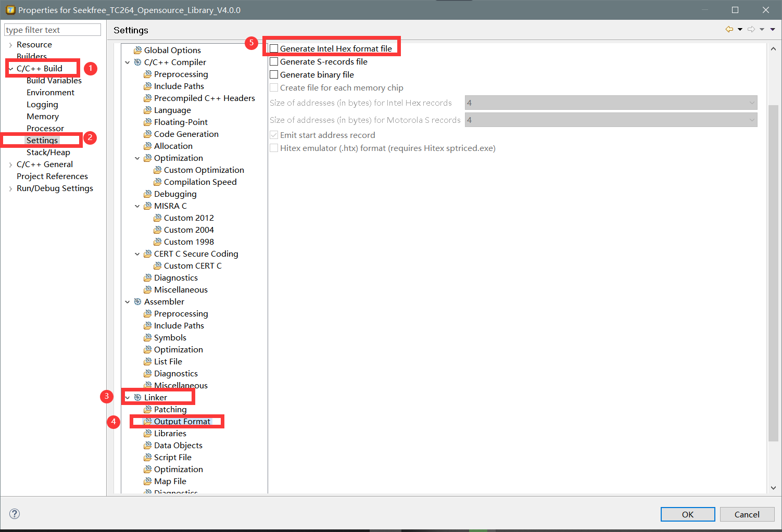Image resolution: width=782 pixels, height=532 pixels.
Task: Select Memory in the sidebar
Action: (43, 117)
